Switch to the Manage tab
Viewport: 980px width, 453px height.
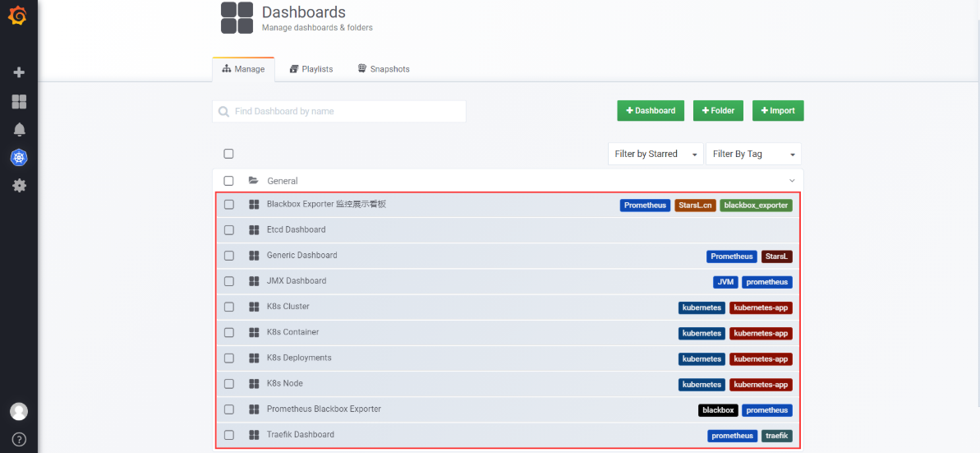point(243,69)
